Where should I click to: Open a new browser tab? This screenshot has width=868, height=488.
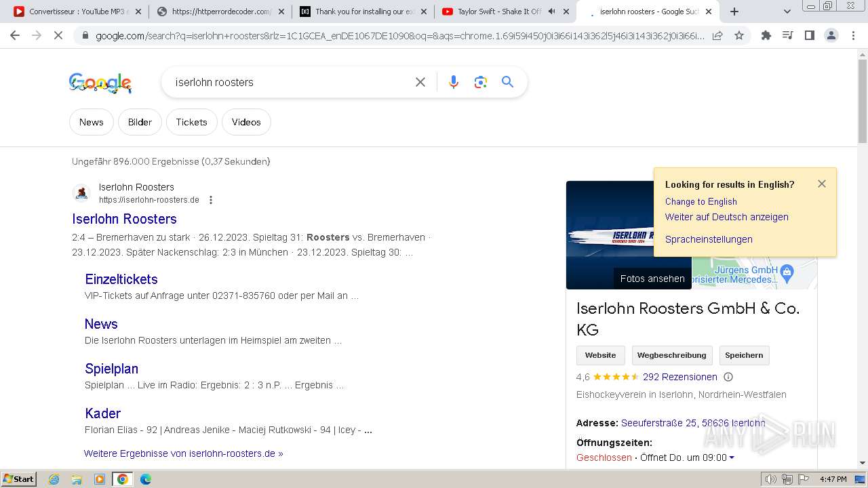(x=734, y=12)
